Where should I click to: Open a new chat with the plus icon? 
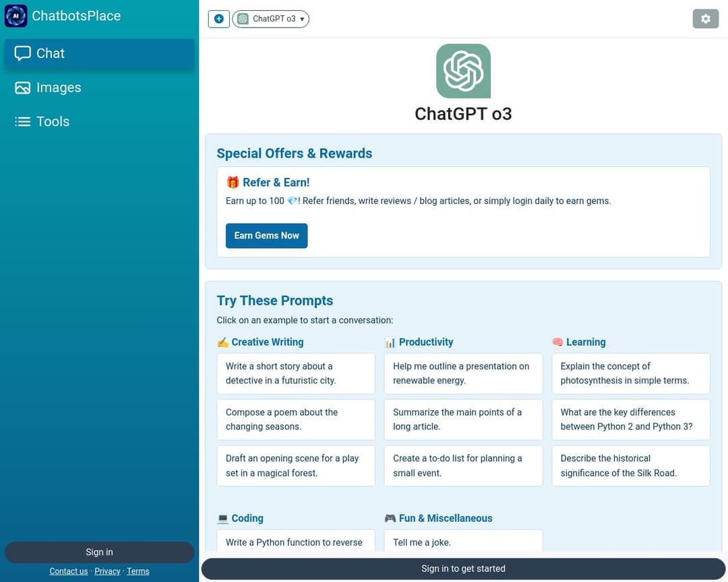tap(218, 19)
